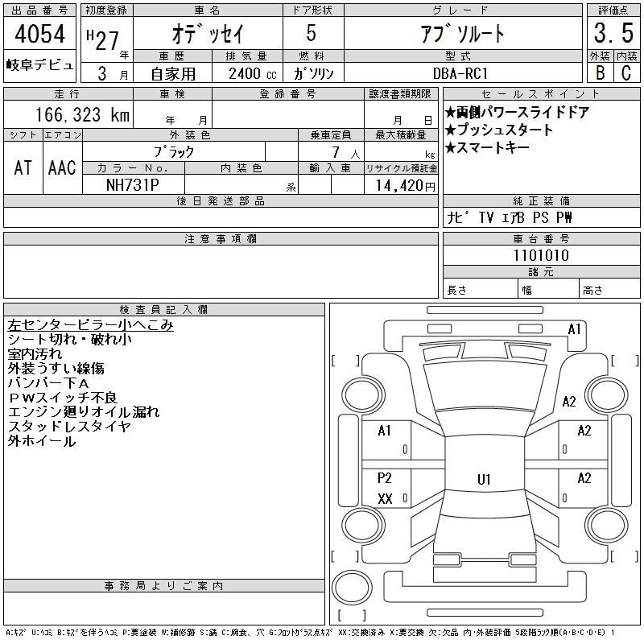Click the underlined 左センターピラー小へこみ note
Image resolution: width=644 pixels, height=644 pixels.
point(91,326)
